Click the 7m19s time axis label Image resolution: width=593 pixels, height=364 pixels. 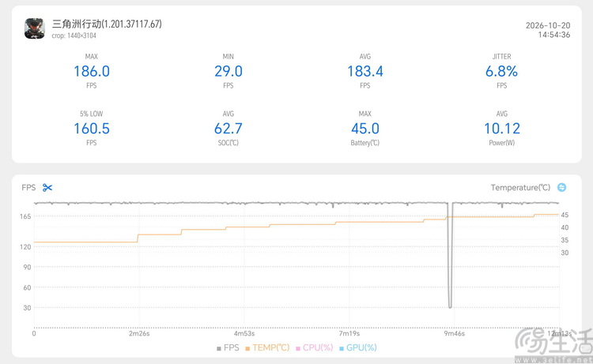click(349, 333)
